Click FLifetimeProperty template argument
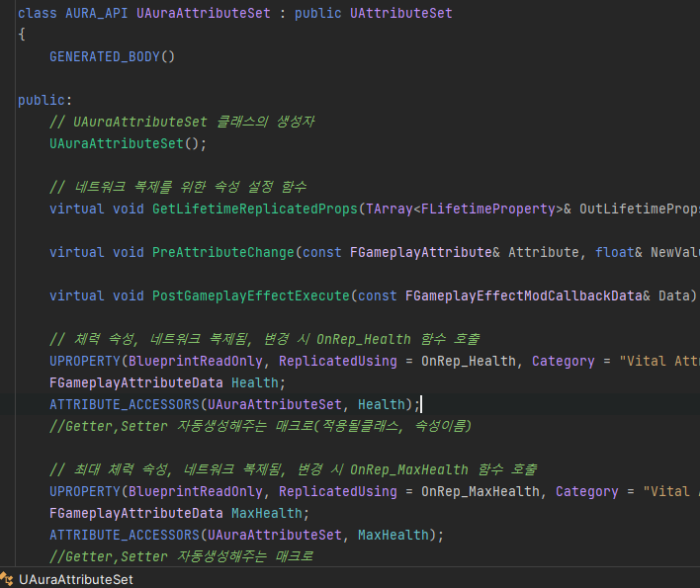The image size is (700, 588). pyautogui.click(x=488, y=209)
